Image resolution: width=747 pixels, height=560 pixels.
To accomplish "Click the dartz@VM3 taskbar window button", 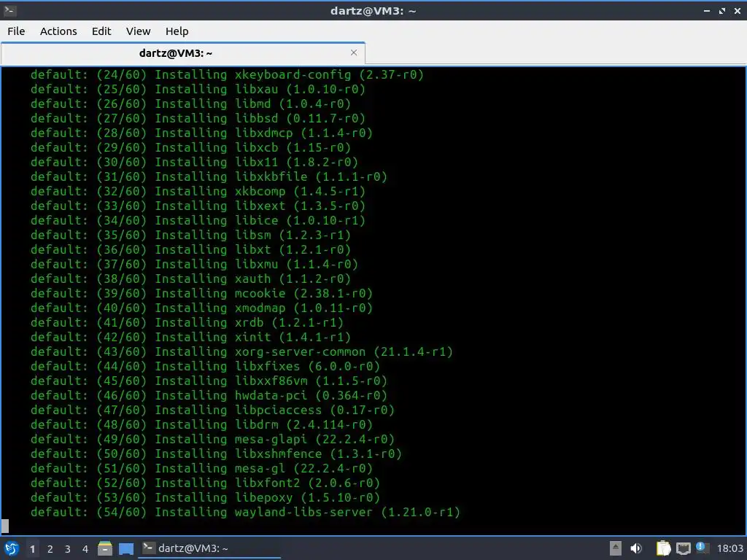I will pyautogui.click(x=209, y=548).
